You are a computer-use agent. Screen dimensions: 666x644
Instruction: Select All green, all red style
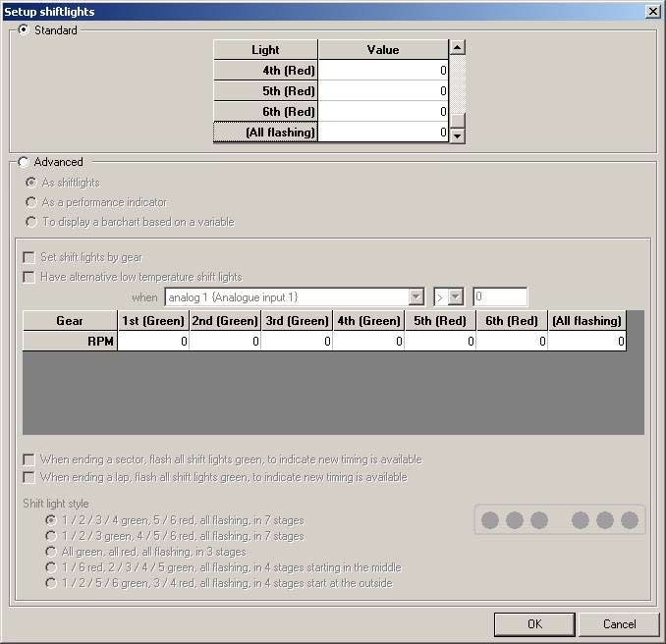[x=51, y=552]
